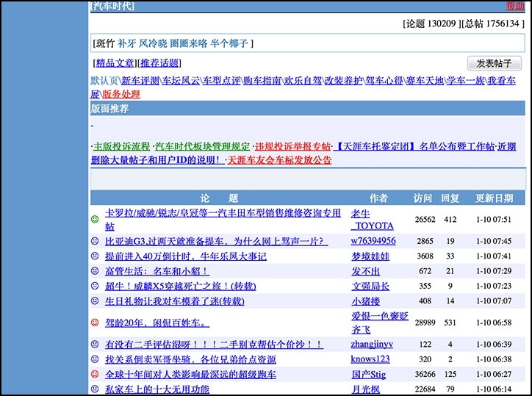Open the 精品文章 link
The width and height of the screenshot is (532, 396).
tap(115, 63)
